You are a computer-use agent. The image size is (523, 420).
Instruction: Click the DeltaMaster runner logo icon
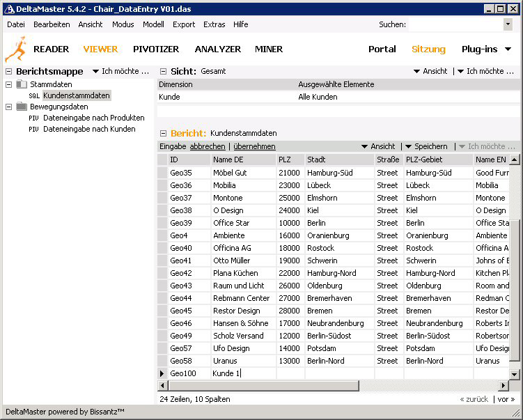[15, 49]
